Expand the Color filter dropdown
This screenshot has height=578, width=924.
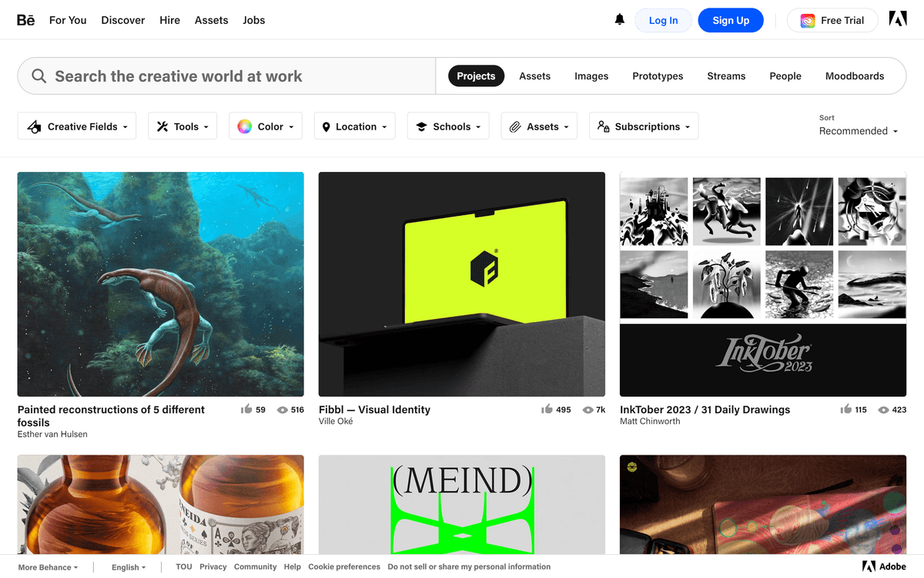tap(265, 126)
